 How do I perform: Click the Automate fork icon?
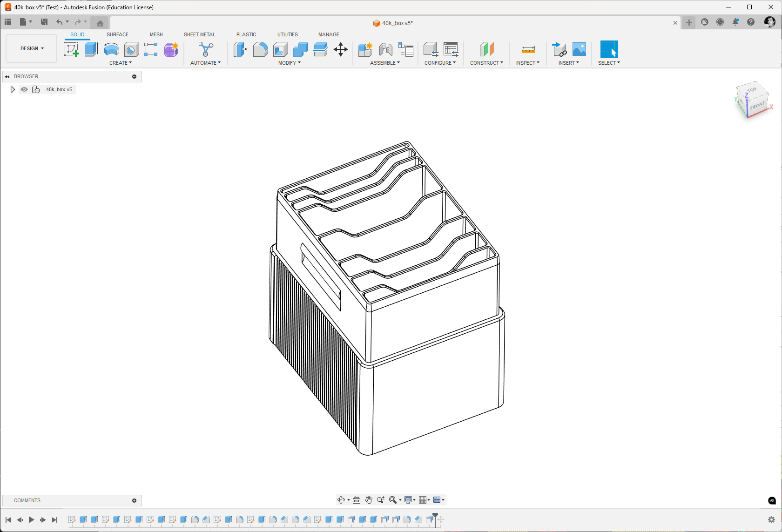tap(206, 49)
